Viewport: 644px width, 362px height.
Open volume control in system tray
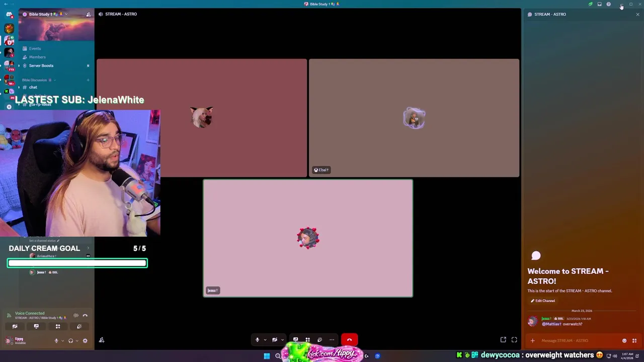pyautogui.click(x=615, y=356)
